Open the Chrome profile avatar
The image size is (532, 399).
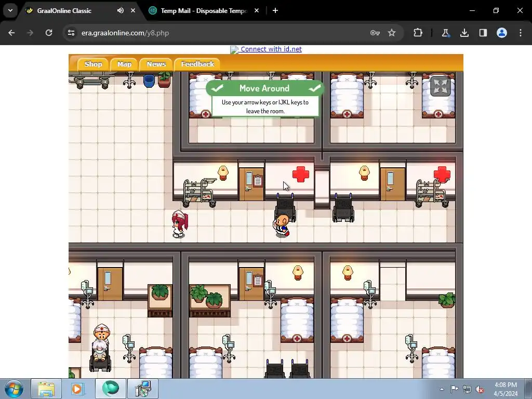[x=502, y=33]
